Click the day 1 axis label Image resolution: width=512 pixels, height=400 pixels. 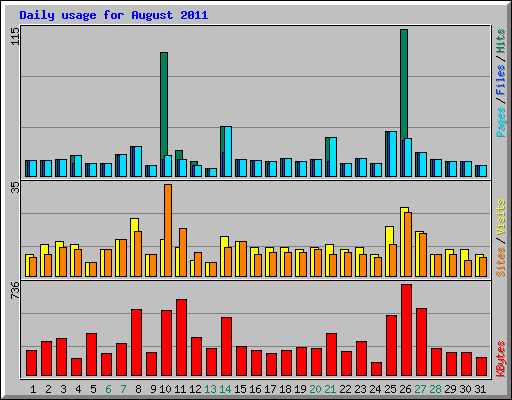pos(33,389)
